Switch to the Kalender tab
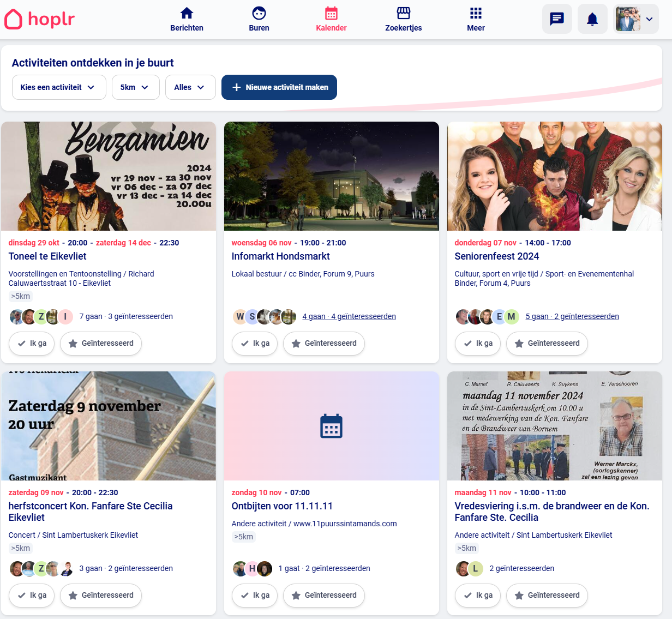The width and height of the screenshot is (672, 619). click(x=331, y=20)
